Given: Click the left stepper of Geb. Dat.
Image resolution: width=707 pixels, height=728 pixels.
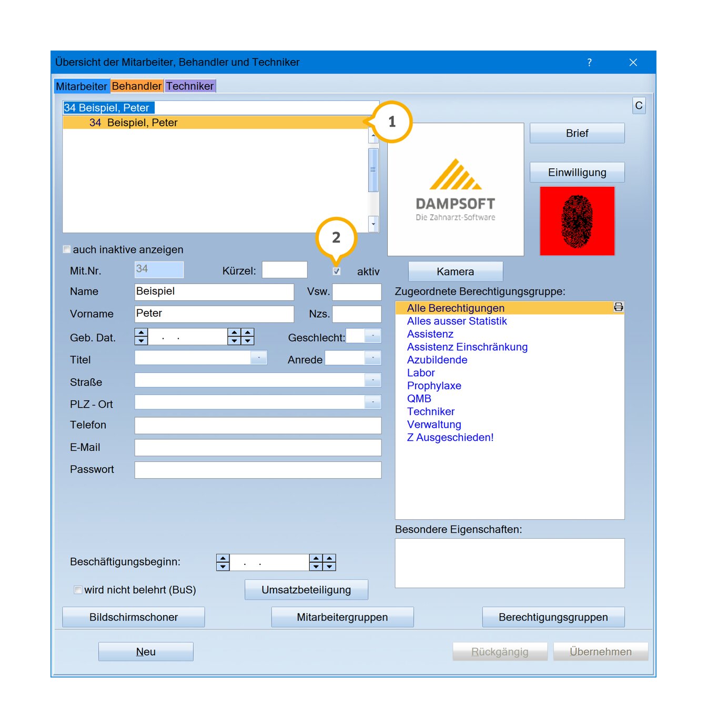Looking at the screenshot, I should coord(141,337).
